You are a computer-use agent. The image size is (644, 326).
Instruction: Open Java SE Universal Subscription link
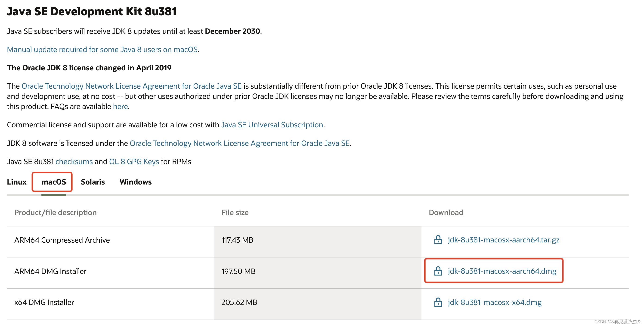(x=272, y=125)
